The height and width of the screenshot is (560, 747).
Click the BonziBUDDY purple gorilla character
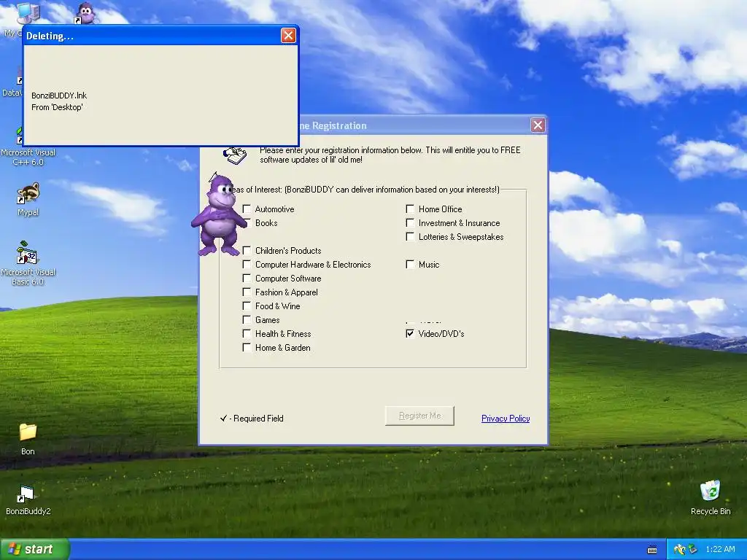click(219, 215)
